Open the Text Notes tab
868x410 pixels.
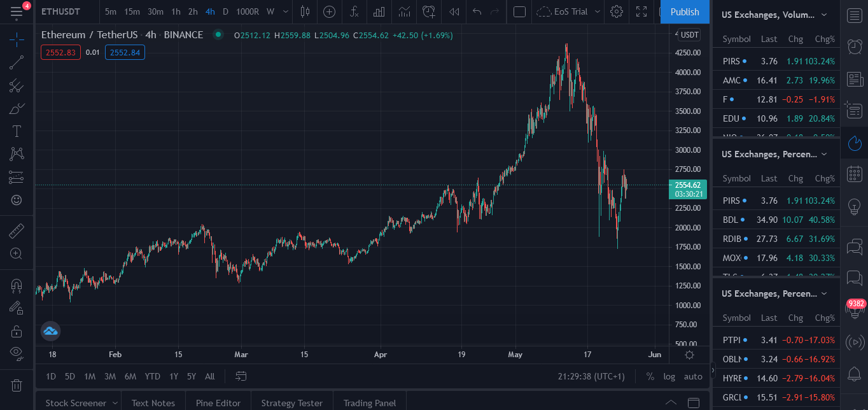click(x=153, y=403)
